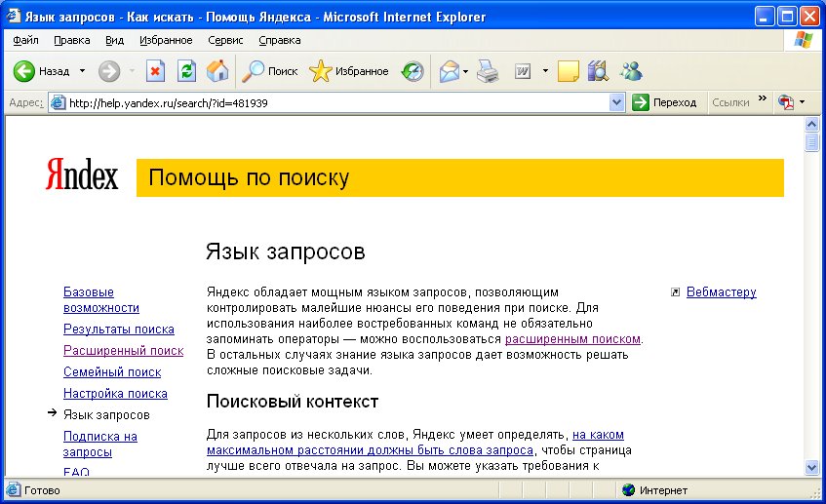Click the Internet zone globe icon
The width and height of the screenshot is (826, 504).
(628, 489)
